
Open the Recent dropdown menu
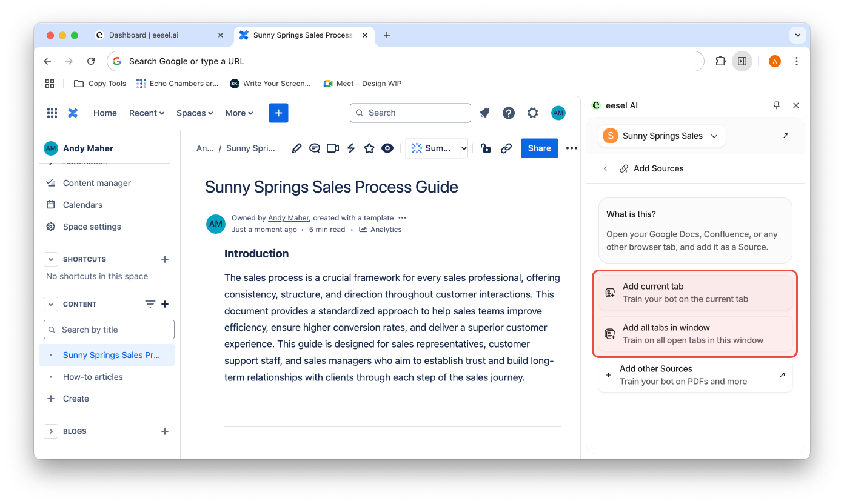[147, 113]
